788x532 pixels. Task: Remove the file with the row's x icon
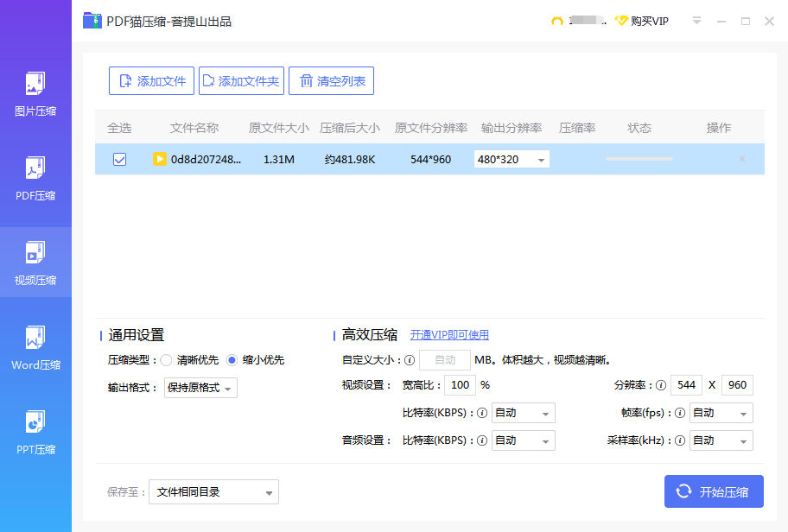click(741, 159)
